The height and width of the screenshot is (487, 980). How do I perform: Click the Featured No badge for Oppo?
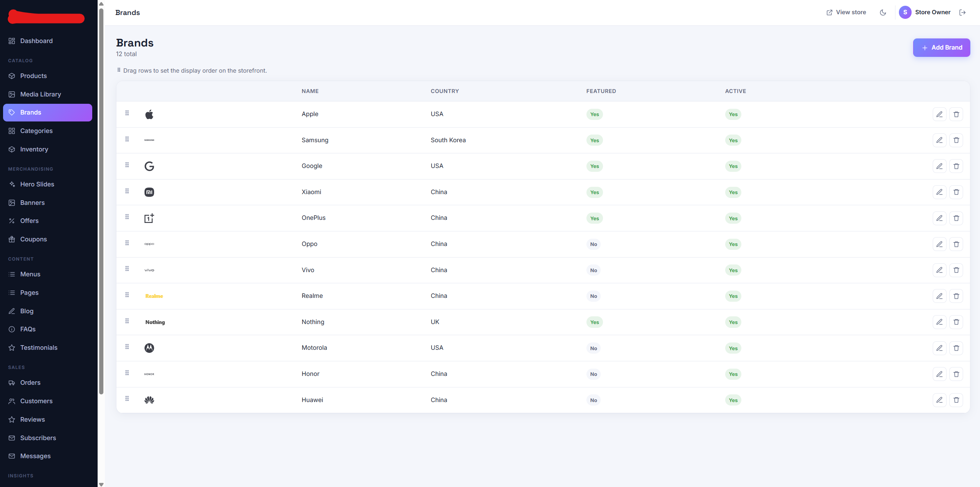click(x=594, y=244)
